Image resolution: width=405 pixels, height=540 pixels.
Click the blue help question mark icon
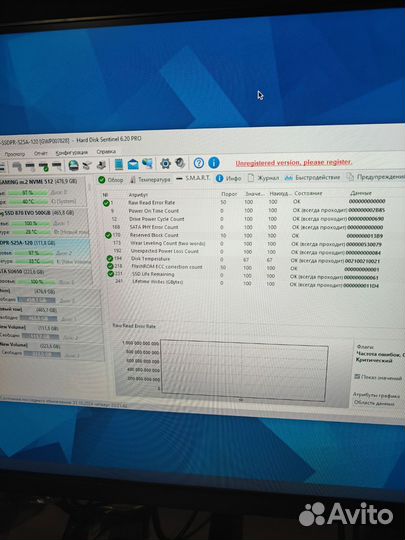[x=199, y=163]
